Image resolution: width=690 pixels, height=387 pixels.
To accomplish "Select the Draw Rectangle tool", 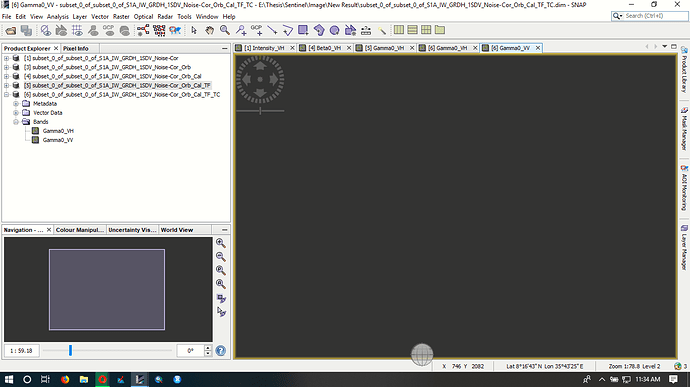I will 303,30.
